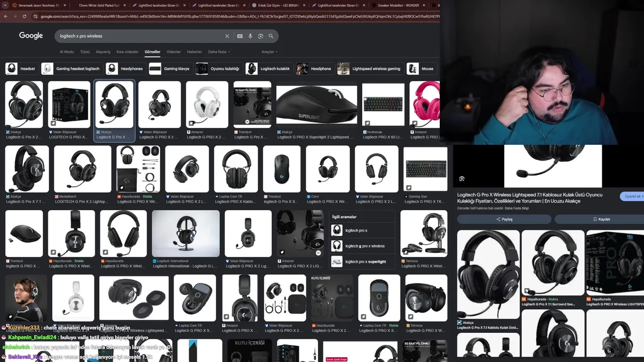This screenshot has height=362, width=644.
Task: Open the Hepsiburada Pro X 7.1 Surround related image
Action: [553, 262]
